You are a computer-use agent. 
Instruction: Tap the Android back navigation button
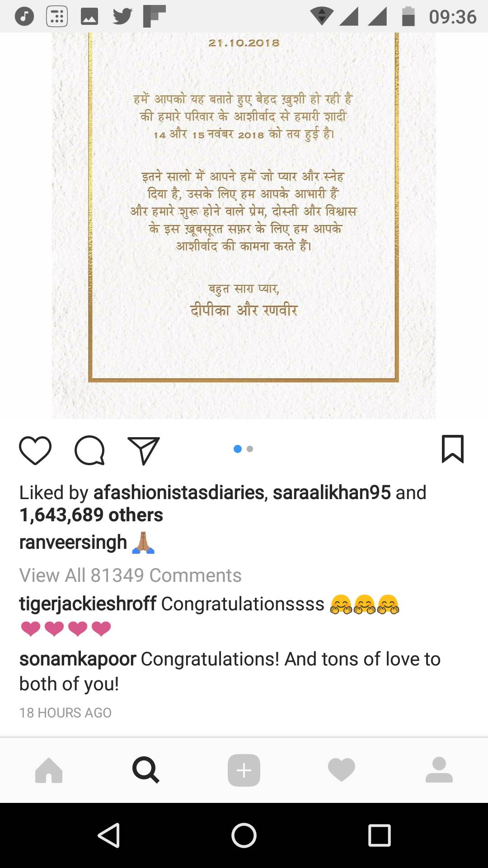coord(109,835)
